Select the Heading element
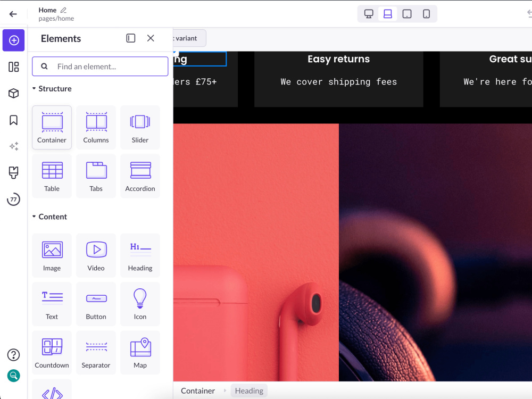Screen dimensions: 532x399 click(140, 255)
